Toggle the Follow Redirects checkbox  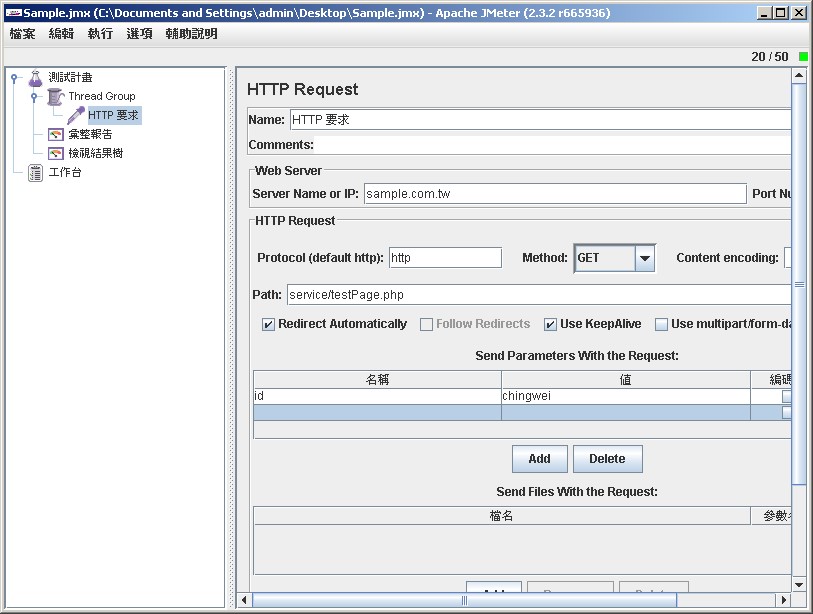pyautogui.click(x=426, y=325)
